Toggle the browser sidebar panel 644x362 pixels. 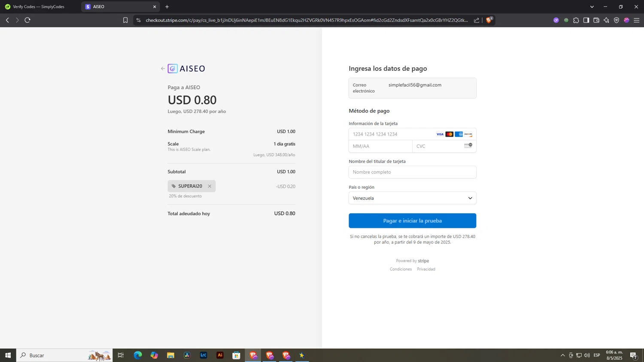click(x=586, y=20)
